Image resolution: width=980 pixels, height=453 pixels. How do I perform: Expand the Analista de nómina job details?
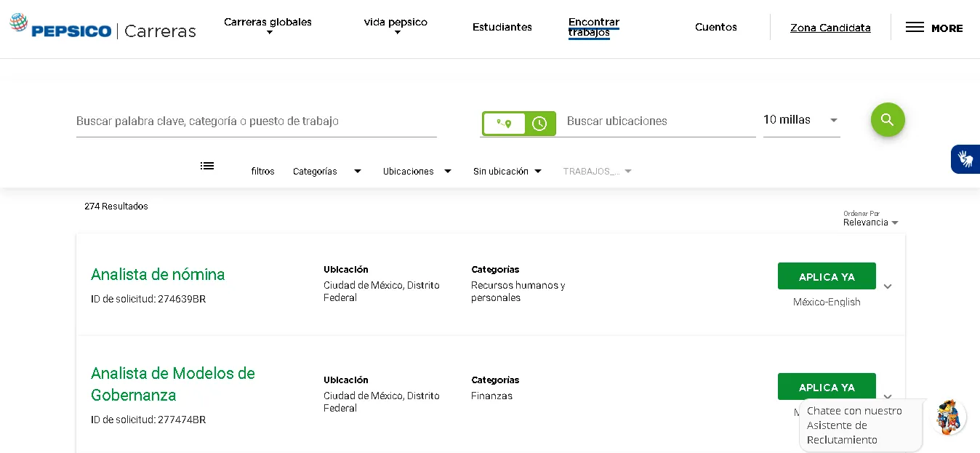click(888, 286)
